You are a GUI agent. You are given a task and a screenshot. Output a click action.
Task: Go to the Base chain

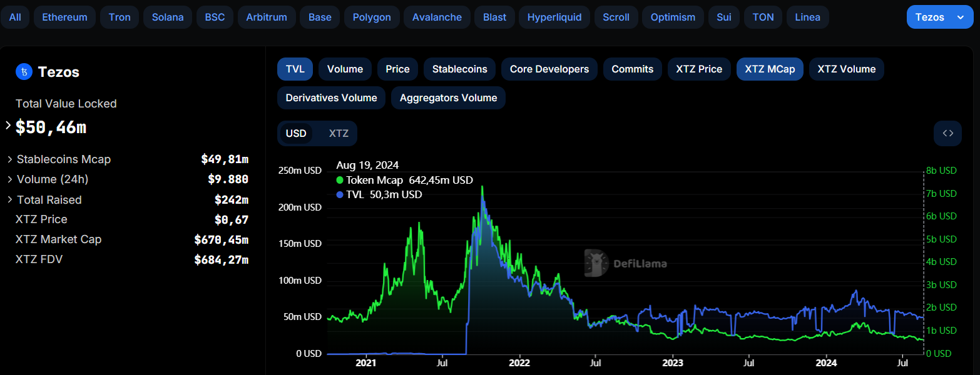click(x=320, y=17)
